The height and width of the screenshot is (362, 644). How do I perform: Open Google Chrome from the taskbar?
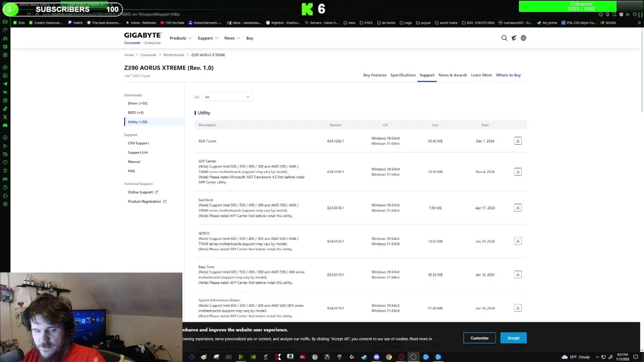[x=389, y=357]
